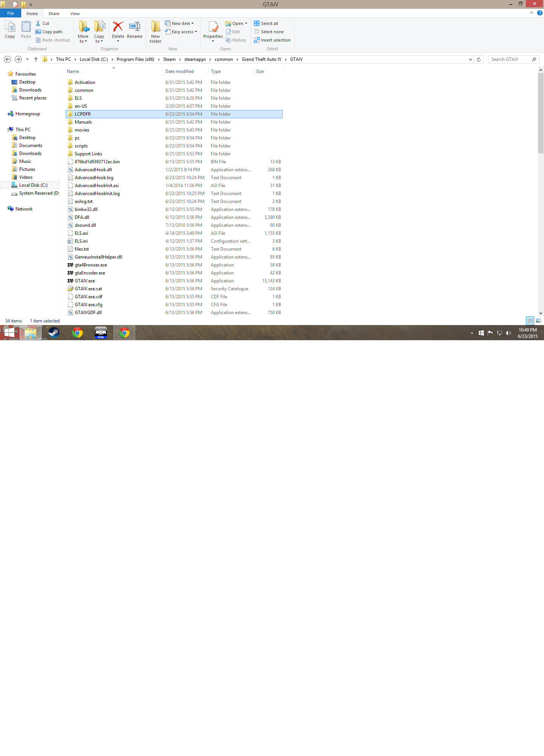Select the asilog.txt file

click(x=174, y=201)
